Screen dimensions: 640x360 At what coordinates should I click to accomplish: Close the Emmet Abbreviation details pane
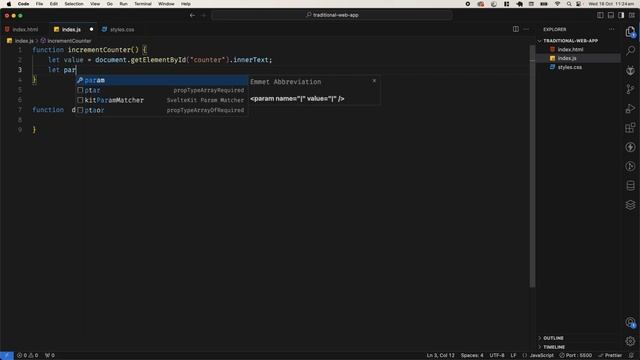click(374, 81)
